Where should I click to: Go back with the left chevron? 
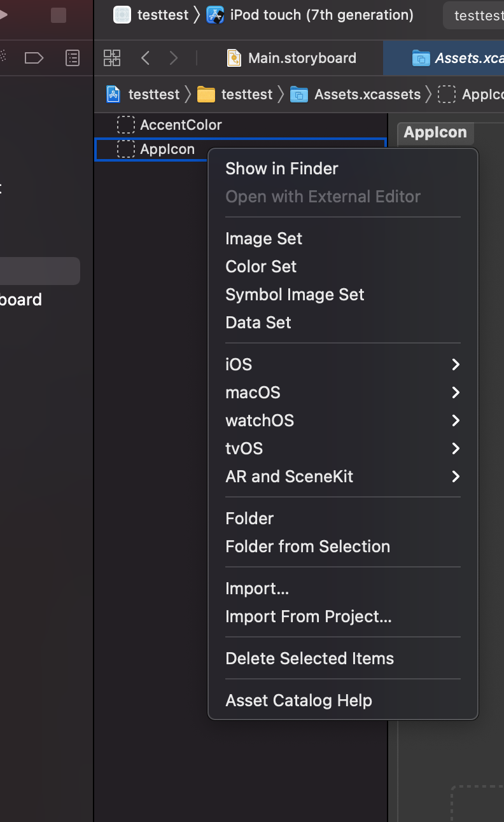click(145, 59)
